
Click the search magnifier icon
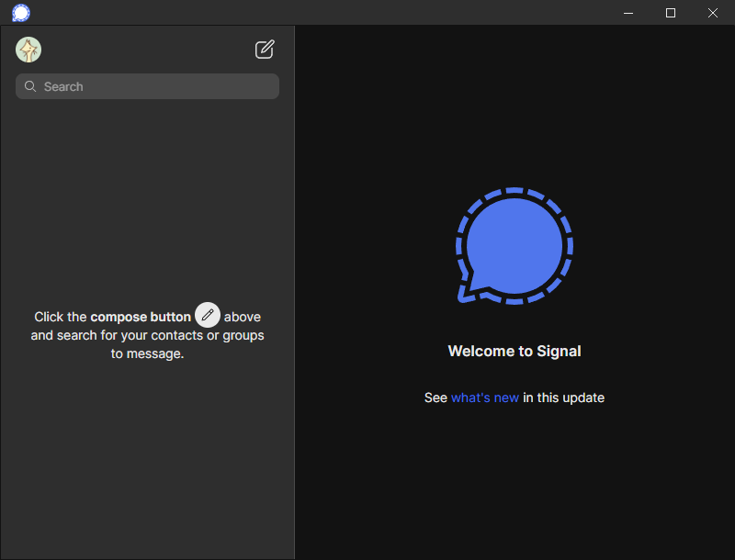[30, 86]
